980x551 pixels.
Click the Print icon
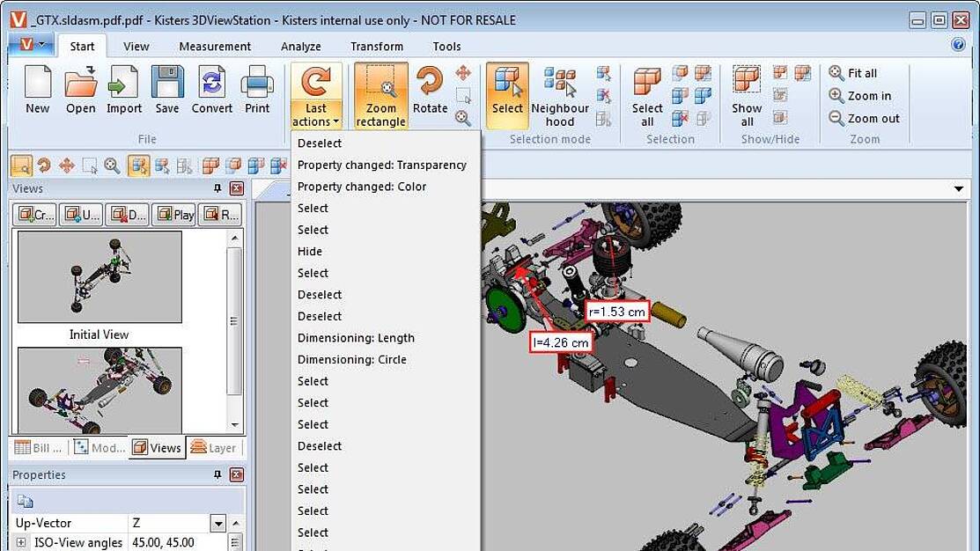pos(257,84)
